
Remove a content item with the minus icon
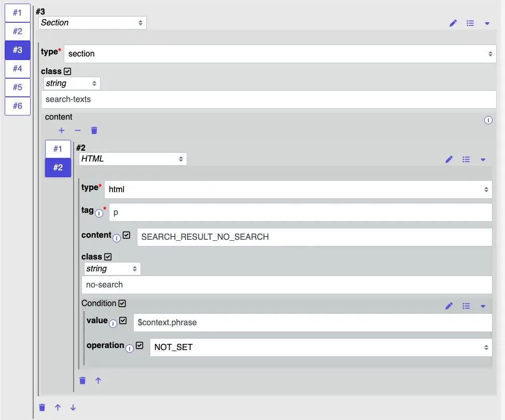78,130
